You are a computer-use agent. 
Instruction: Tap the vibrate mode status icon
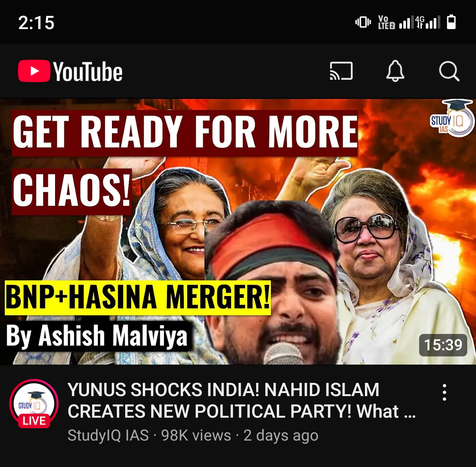pyautogui.click(x=363, y=22)
